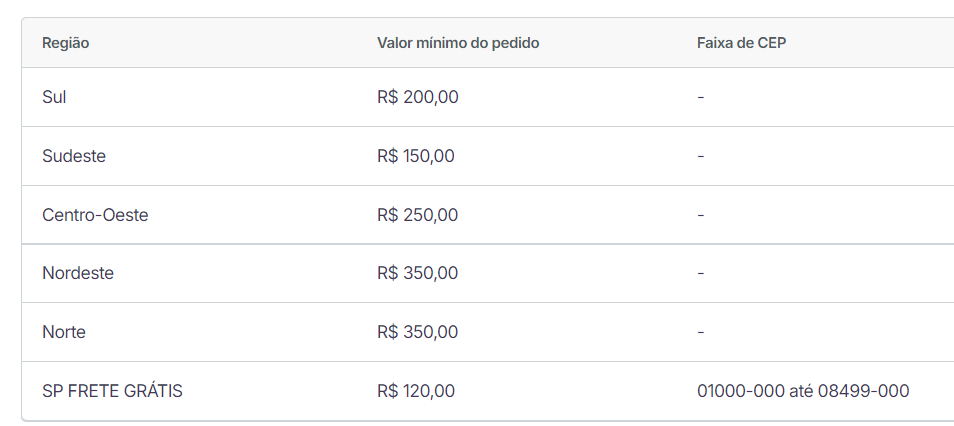Click the Faixa de CEP column header
The image size is (954, 426).
[x=742, y=44]
